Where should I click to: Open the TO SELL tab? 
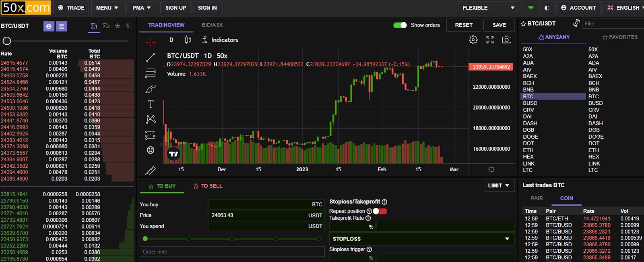click(208, 186)
